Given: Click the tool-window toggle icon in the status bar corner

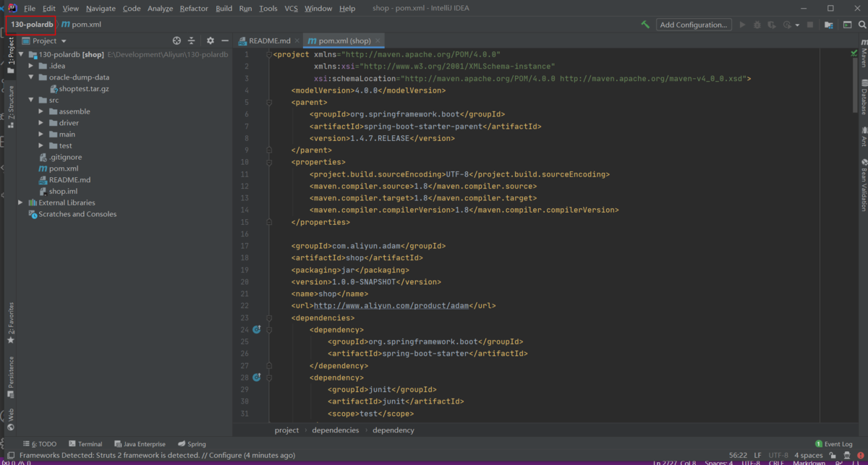Looking at the screenshot, I should (x=10, y=456).
